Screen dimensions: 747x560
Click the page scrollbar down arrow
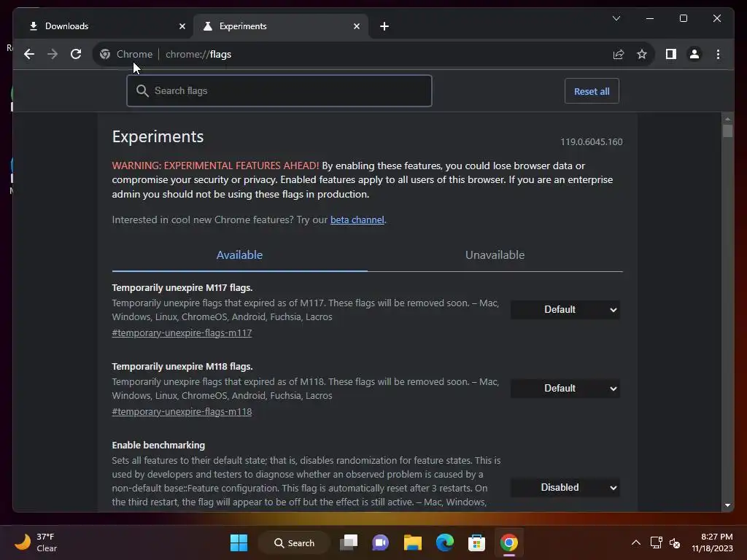coord(727,505)
